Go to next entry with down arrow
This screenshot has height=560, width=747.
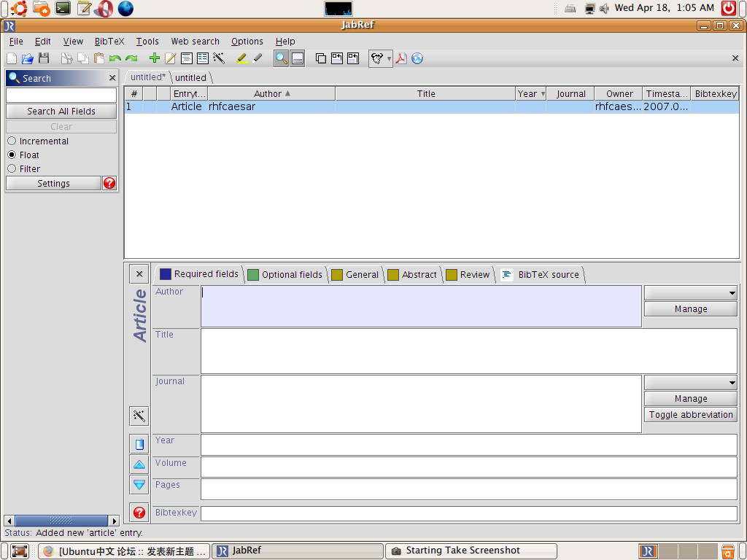(139, 485)
